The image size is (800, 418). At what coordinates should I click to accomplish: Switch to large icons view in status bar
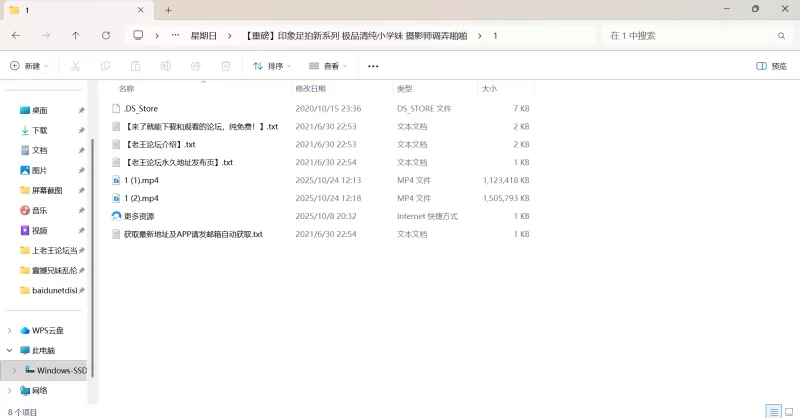[788, 411]
